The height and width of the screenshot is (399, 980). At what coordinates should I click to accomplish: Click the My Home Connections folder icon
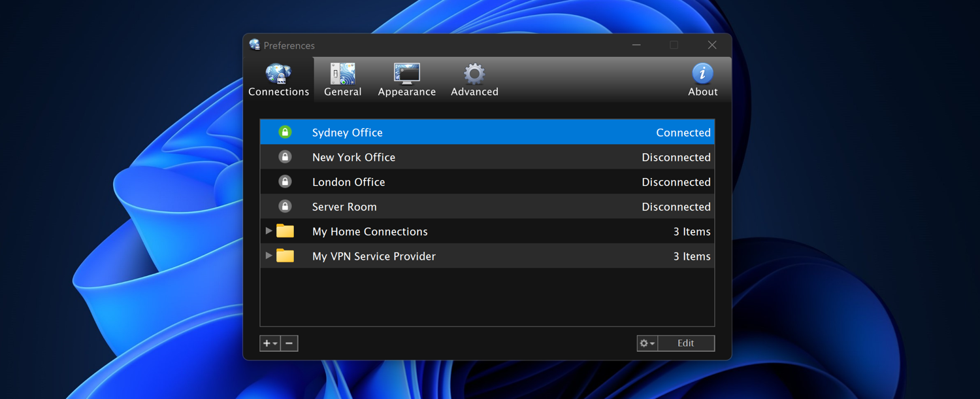[285, 231]
